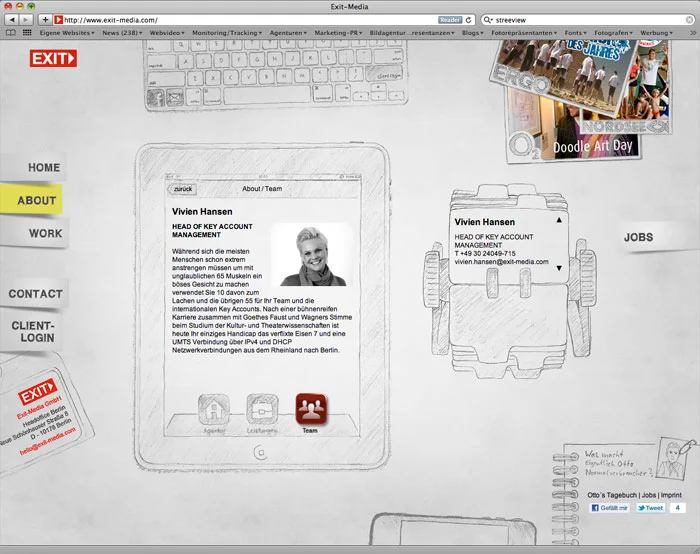Click the Safari search field
The image size is (700, 554).
[x=590, y=20]
